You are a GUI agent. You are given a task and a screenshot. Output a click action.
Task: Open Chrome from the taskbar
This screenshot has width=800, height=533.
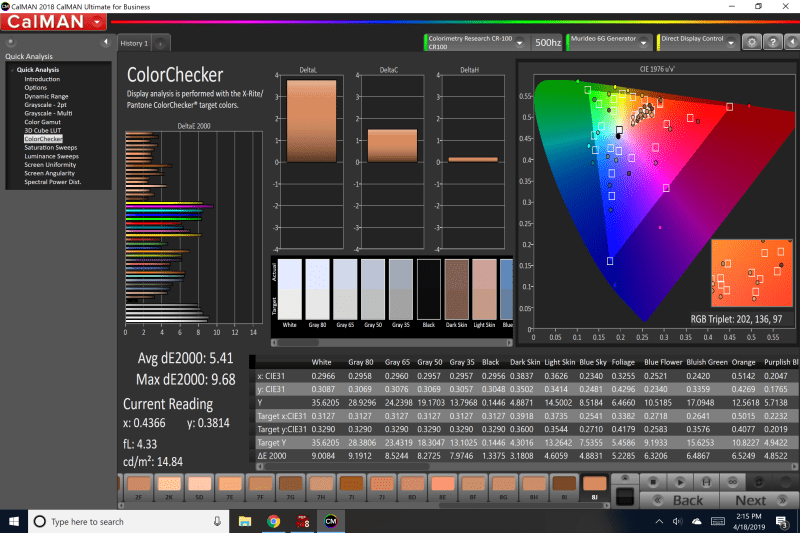coord(273,521)
